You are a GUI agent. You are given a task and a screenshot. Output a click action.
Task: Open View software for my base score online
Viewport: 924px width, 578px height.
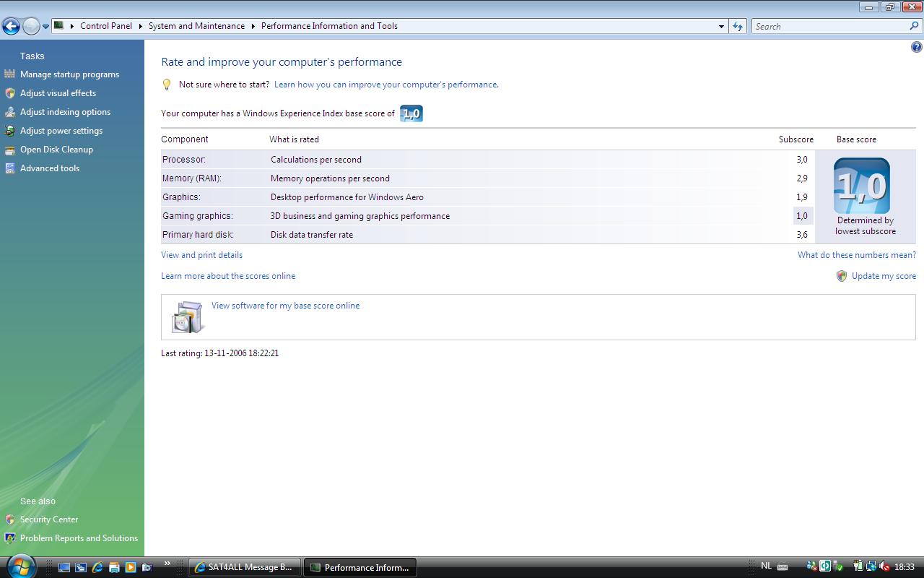click(285, 306)
